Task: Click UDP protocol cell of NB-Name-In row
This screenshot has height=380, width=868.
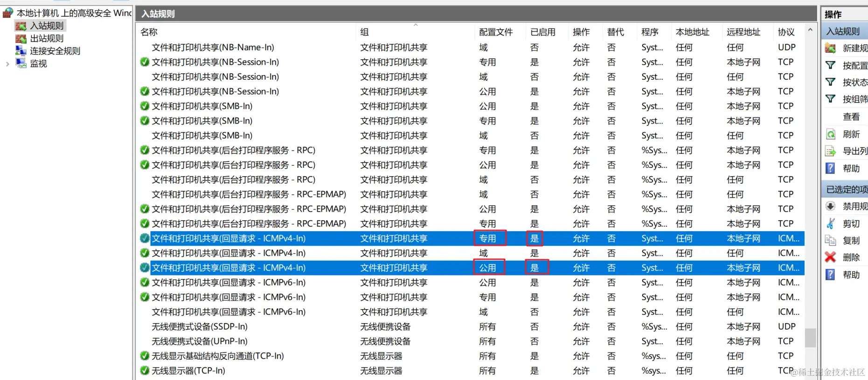Action: tap(787, 47)
